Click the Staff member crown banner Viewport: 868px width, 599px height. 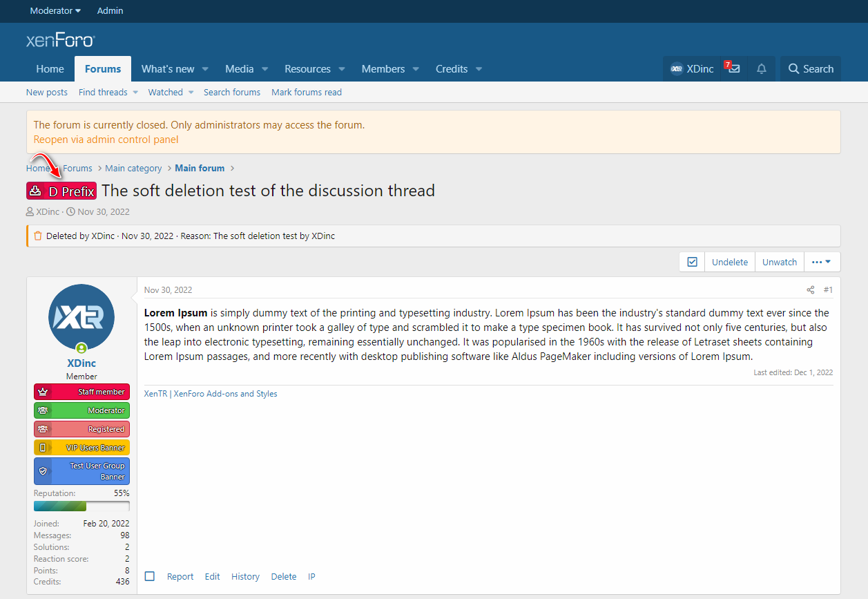click(81, 392)
